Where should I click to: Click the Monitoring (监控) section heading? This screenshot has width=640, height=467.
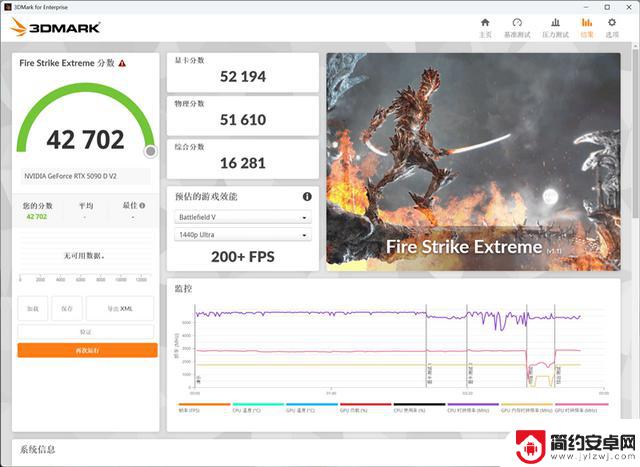click(183, 289)
